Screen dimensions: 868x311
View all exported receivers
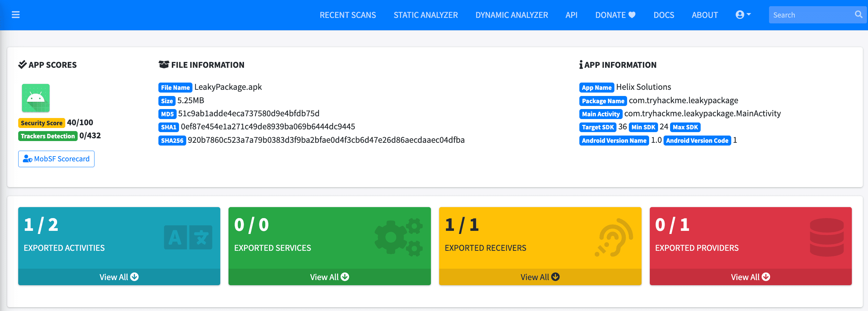coord(540,277)
